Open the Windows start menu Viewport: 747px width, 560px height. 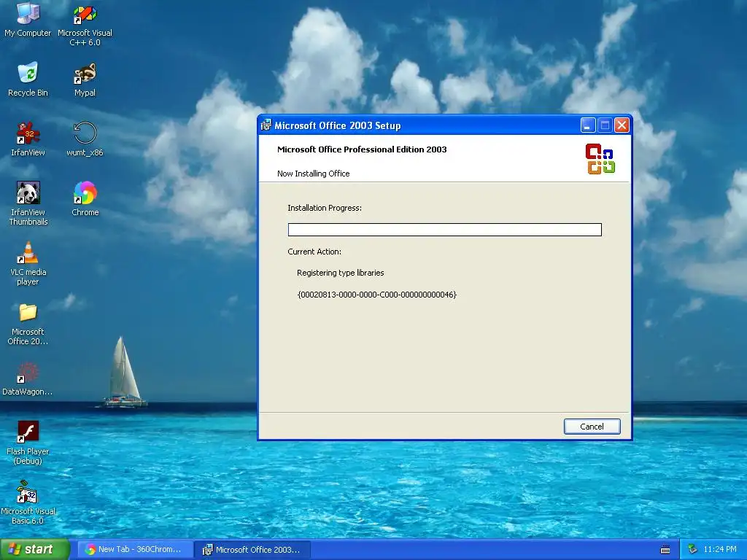coord(34,550)
